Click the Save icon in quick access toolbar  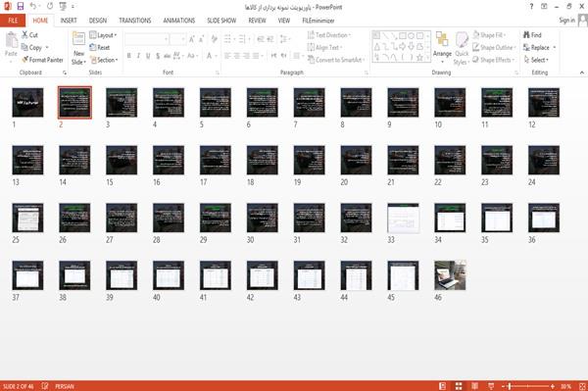[21, 7]
